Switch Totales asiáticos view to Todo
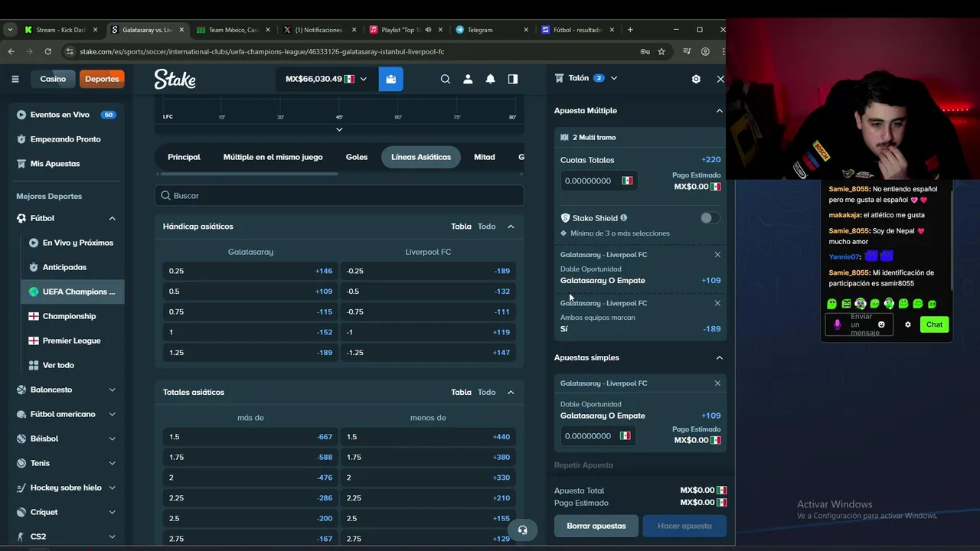 486,393
